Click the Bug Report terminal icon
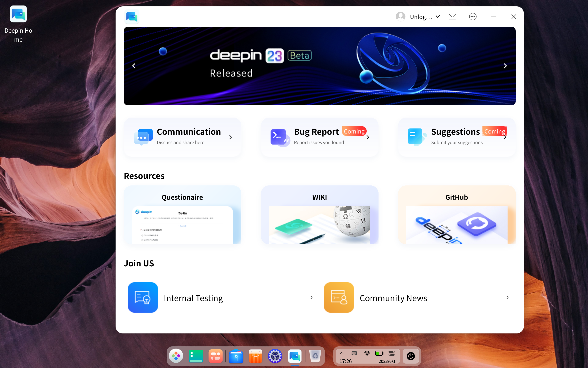 (280, 138)
